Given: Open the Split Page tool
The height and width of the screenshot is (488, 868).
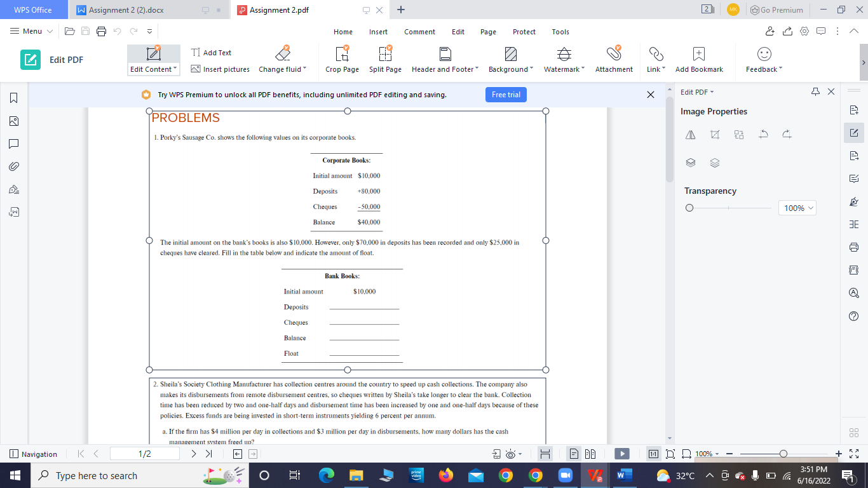Looking at the screenshot, I should pos(385,59).
